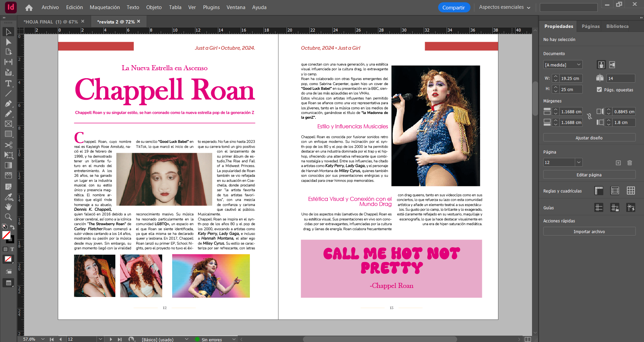Click the Home icon

pyautogui.click(x=29, y=7)
